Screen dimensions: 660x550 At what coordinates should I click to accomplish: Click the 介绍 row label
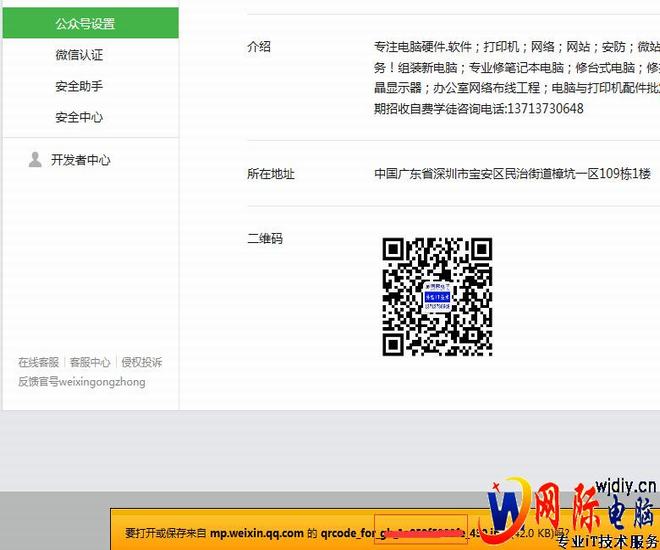click(x=259, y=46)
